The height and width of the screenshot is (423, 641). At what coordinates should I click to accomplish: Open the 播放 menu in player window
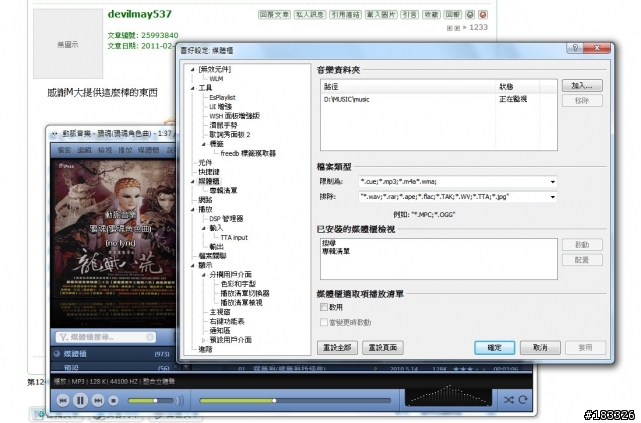[126, 150]
